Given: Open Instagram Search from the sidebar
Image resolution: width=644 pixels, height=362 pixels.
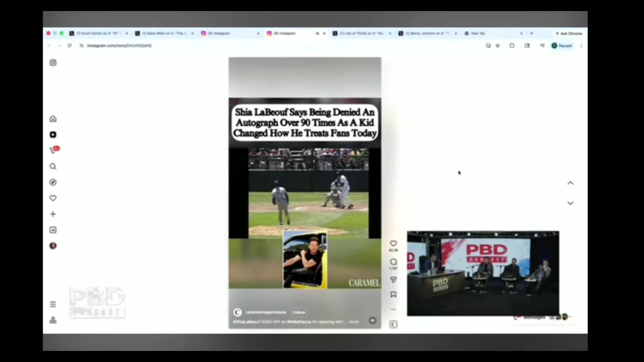Looking at the screenshot, I should click(x=53, y=166).
